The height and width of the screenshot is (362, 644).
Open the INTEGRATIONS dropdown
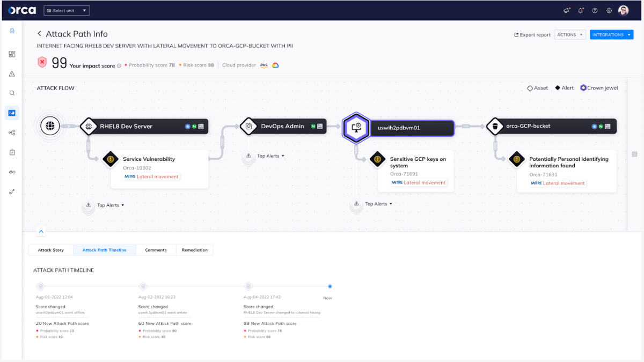tap(611, 35)
